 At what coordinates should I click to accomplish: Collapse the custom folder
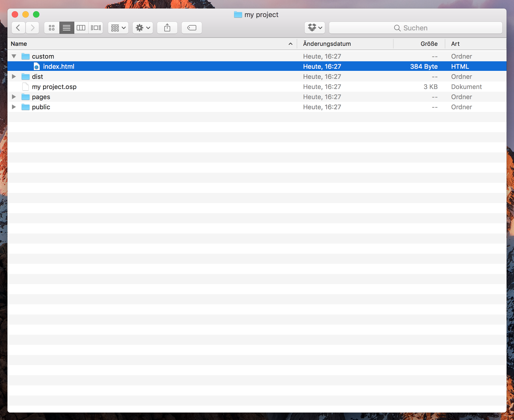tap(14, 56)
